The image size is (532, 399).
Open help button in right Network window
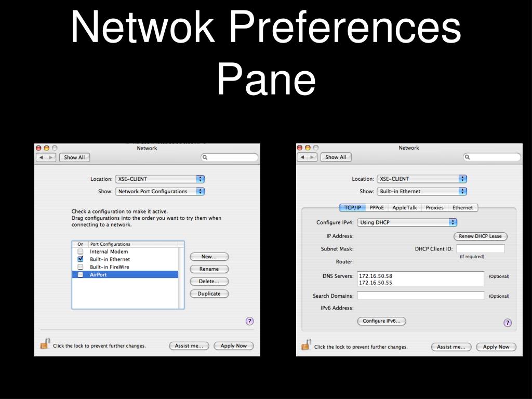click(x=508, y=322)
